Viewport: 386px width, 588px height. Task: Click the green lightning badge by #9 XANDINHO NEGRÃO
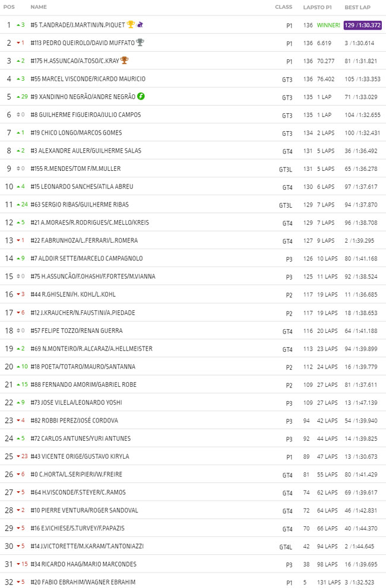tap(141, 96)
